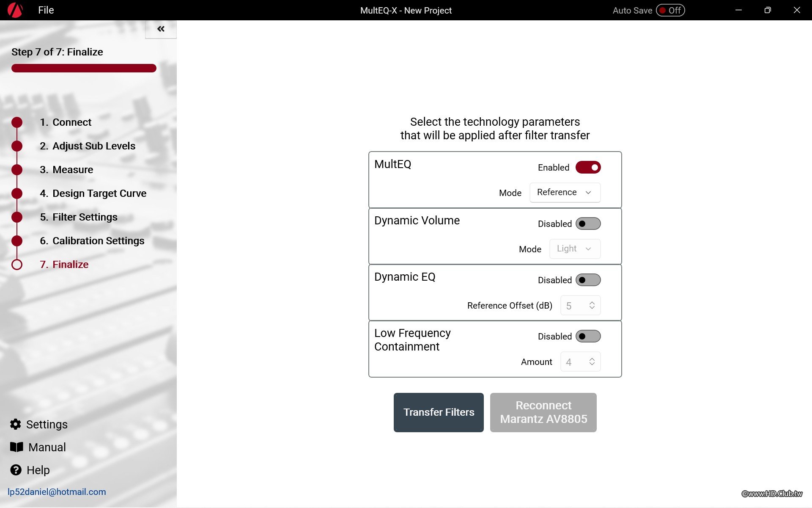Click the Settings gear icon
Screen dimensions: 812x508
coord(16,424)
